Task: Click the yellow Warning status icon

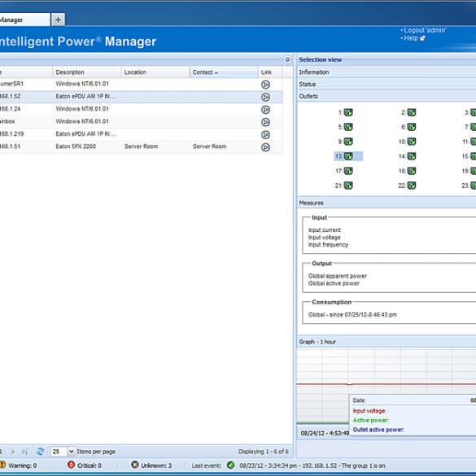Action: coord(2,465)
